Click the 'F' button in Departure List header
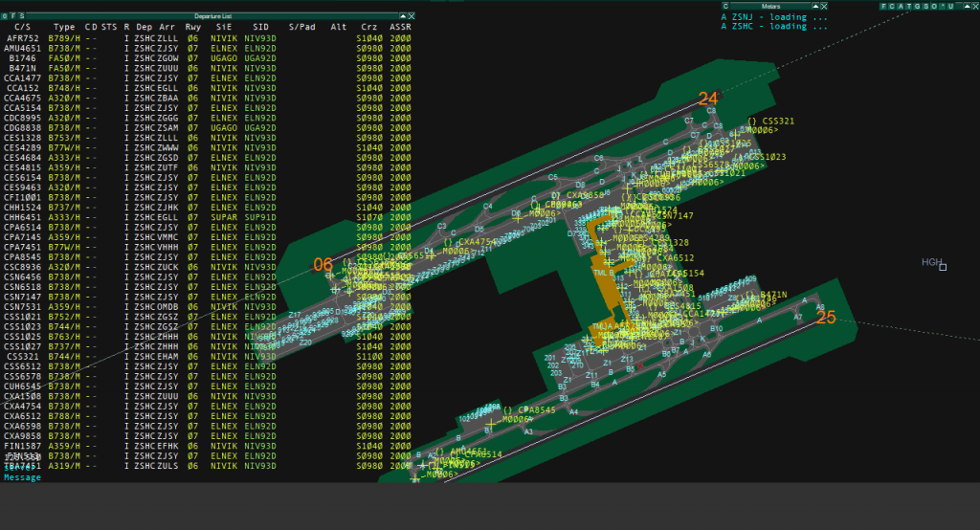 pos(12,16)
